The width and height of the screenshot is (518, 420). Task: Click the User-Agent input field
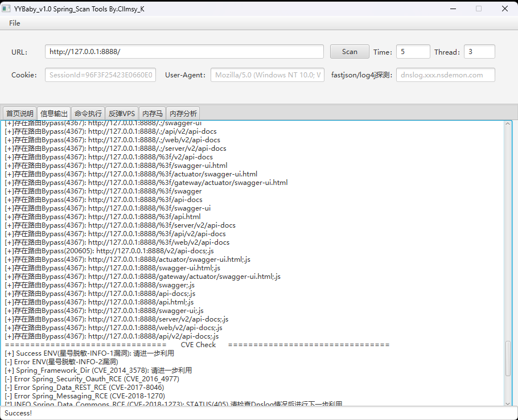tap(268, 75)
